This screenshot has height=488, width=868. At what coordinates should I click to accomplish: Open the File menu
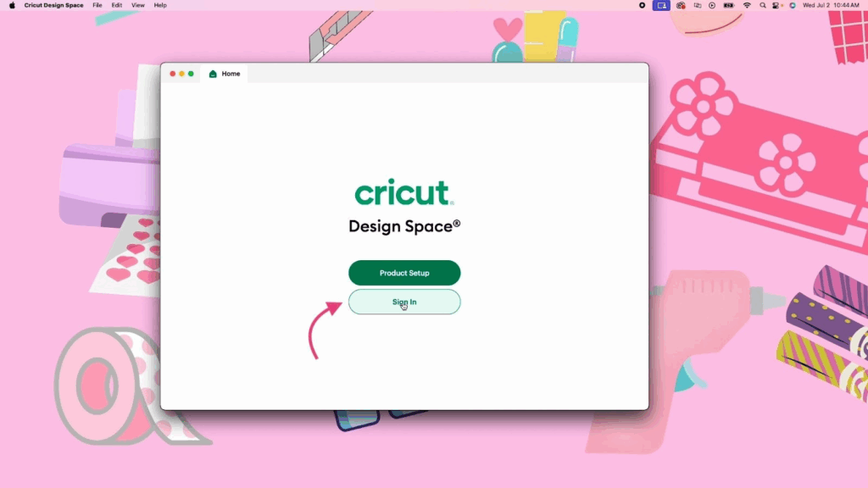click(97, 6)
